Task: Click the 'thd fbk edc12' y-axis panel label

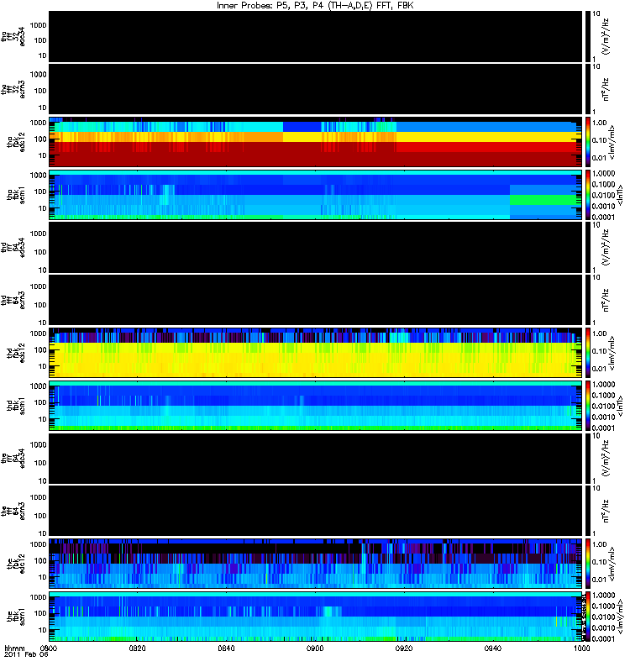Action: (16, 353)
